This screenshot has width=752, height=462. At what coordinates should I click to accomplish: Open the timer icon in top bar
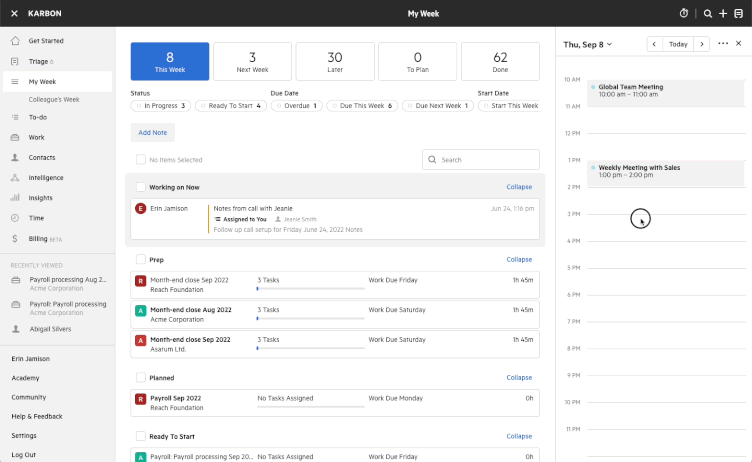(684, 13)
